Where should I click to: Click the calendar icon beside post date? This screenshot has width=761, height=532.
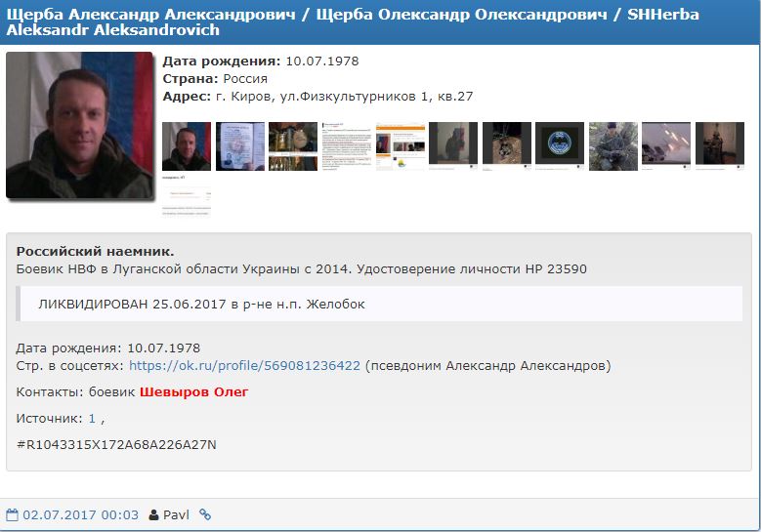(12, 515)
